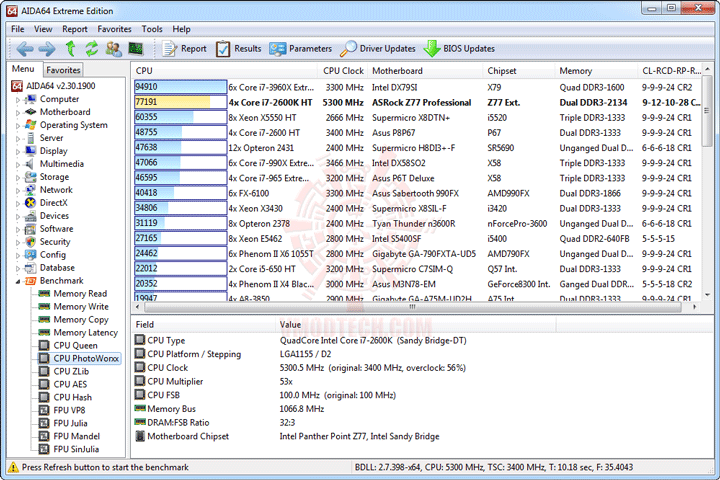The width and height of the screenshot is (720, 480).
Task: Expand the Network tree node
Action: (18, 190)
